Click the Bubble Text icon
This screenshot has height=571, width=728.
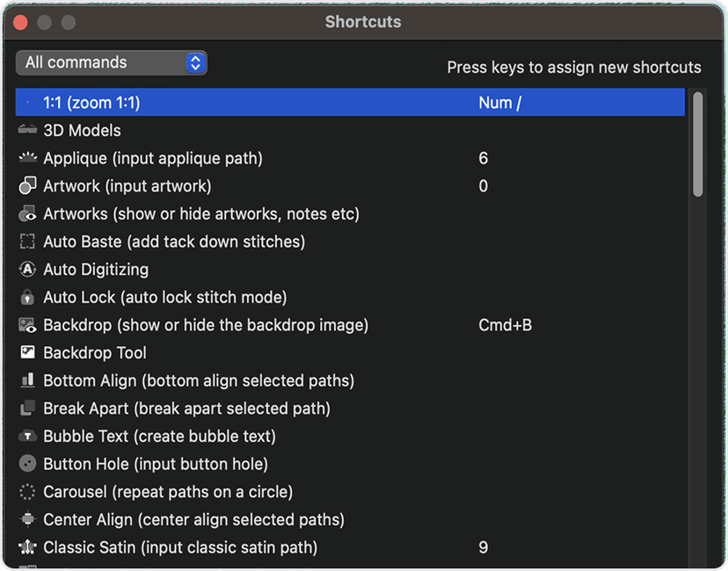coord(27,437)
